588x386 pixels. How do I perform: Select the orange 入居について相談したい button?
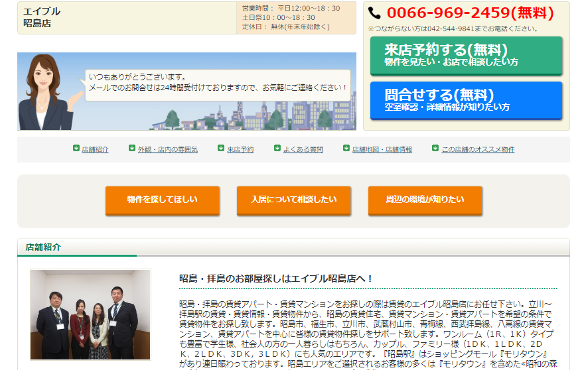(293, 200)
